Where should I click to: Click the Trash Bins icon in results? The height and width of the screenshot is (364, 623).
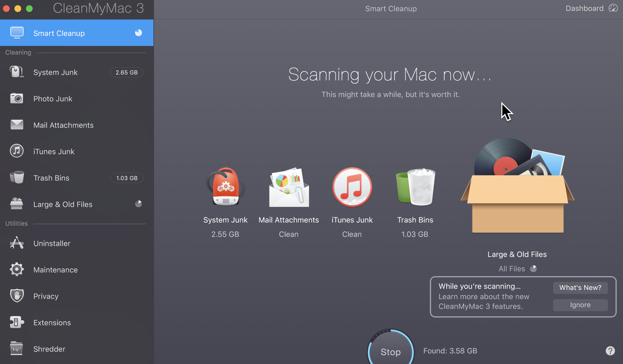pyautogui.click(x=415, y=187)
